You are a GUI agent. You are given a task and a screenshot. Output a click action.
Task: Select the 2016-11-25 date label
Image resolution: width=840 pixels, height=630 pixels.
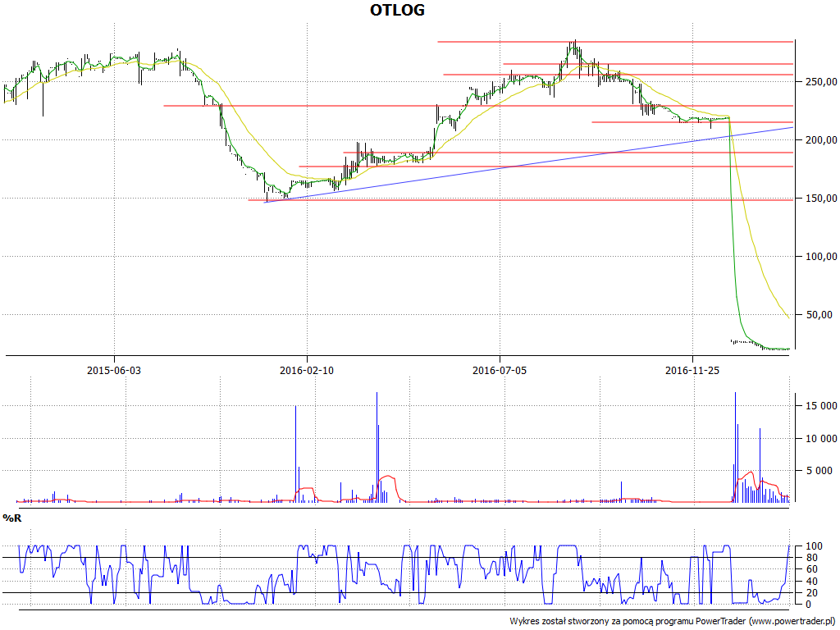click(692, 370)
